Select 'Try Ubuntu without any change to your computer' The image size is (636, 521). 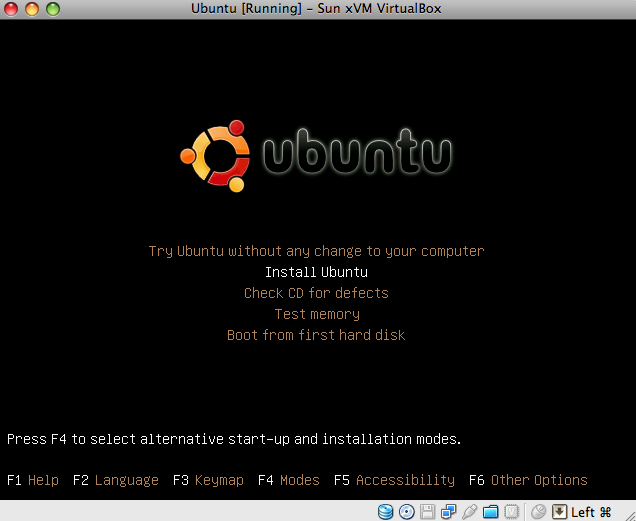coord(316,251)
